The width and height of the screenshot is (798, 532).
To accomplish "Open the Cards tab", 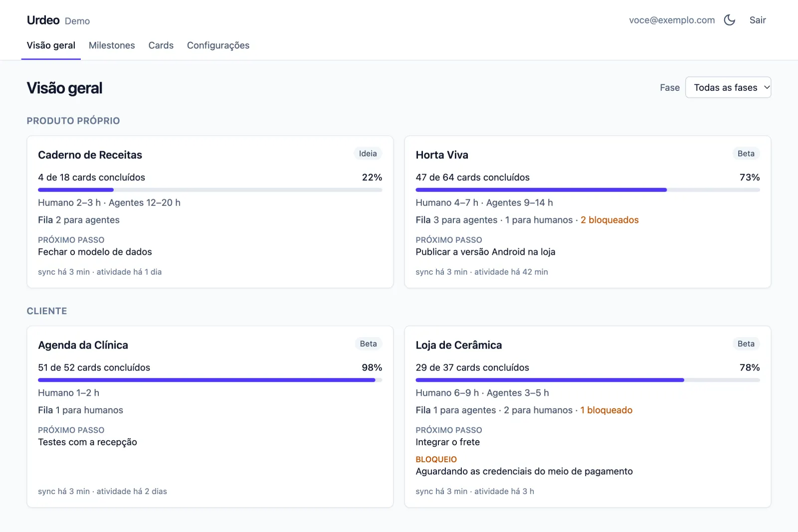I will coord(161,45).
